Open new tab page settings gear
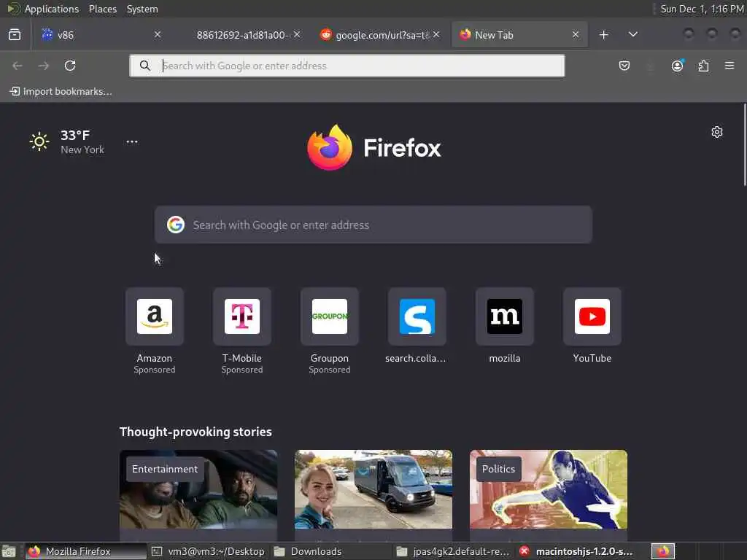 (x=717, y=132)
